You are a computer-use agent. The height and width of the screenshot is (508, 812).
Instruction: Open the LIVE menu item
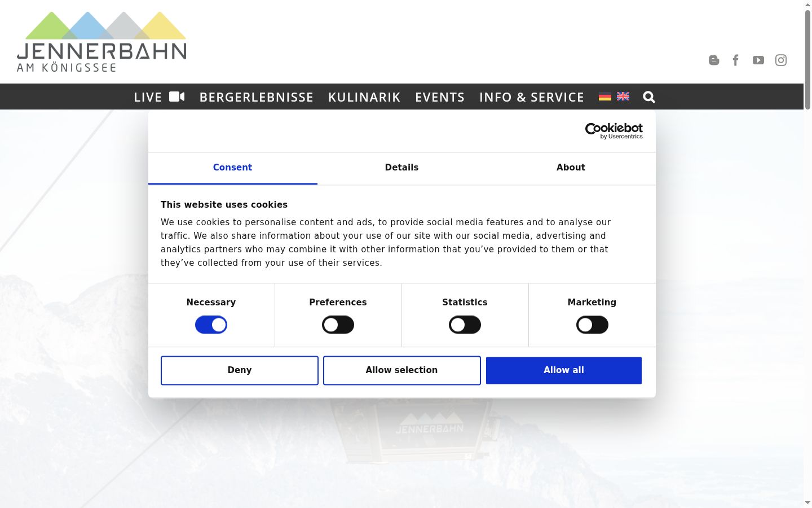tap(159, 97)
